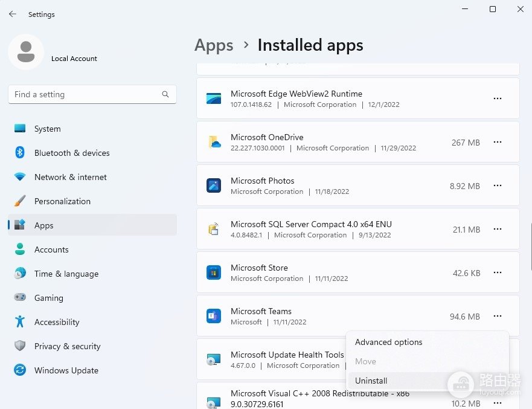Click the Apps breadcrumb link
This screenshot has width=532, height=409.
pos(214,45)
